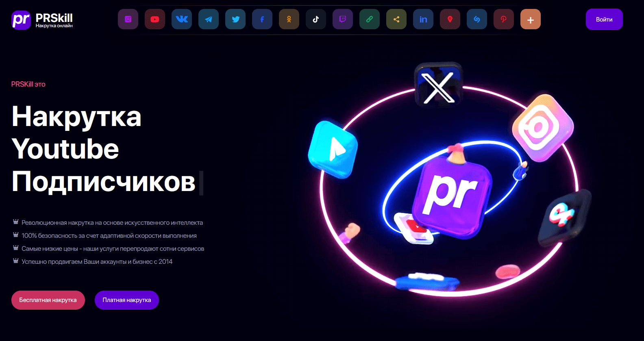This screenshot has height=341, width=644.
Task: Click the green chain link icon
Action: pyautogui.click(x=370, y=19)
